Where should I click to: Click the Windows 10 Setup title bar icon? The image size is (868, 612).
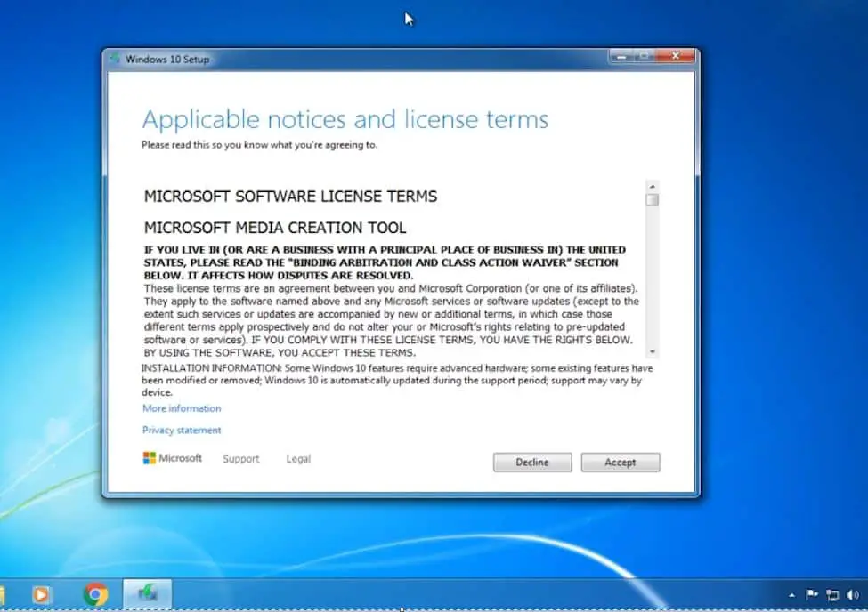pos(115,60)
